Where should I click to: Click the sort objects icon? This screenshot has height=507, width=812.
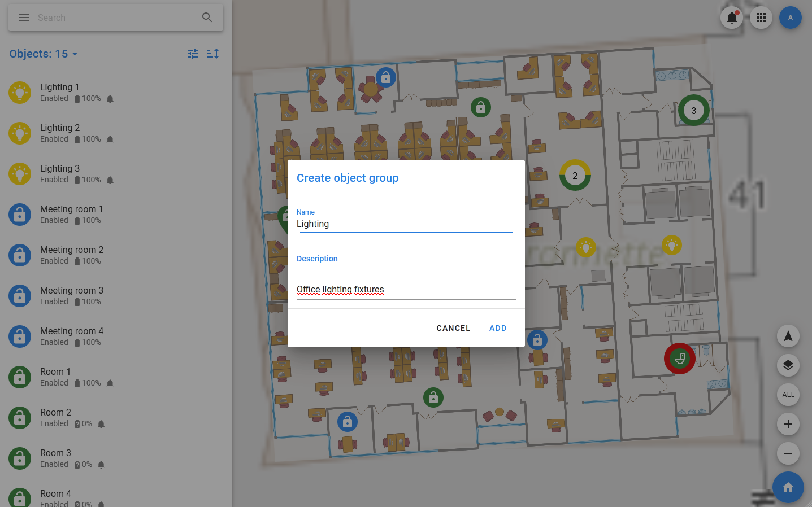point(213,54)
